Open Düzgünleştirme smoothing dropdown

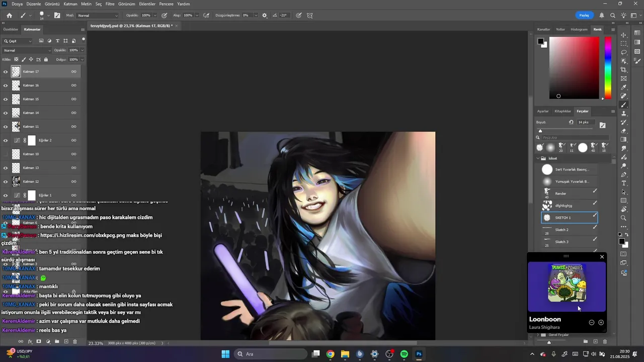click(256, 16)
